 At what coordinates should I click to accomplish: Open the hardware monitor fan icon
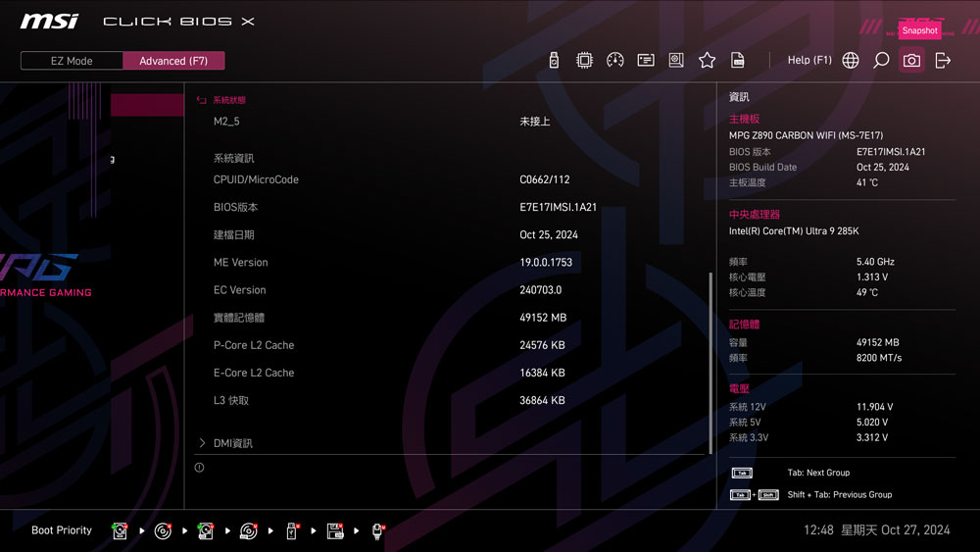(x=676, y=60)
